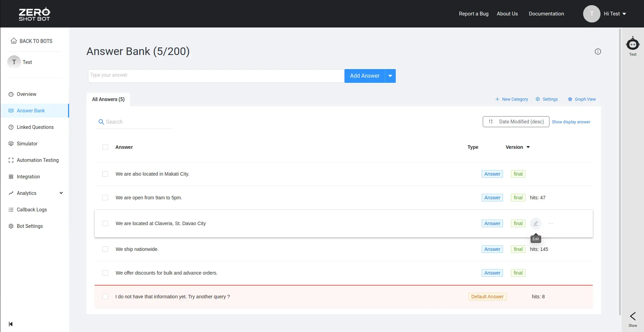The height and width of the screenshot is (332, 644).
Task: Click the user avatar in the header
Action: tap(591, 14)
